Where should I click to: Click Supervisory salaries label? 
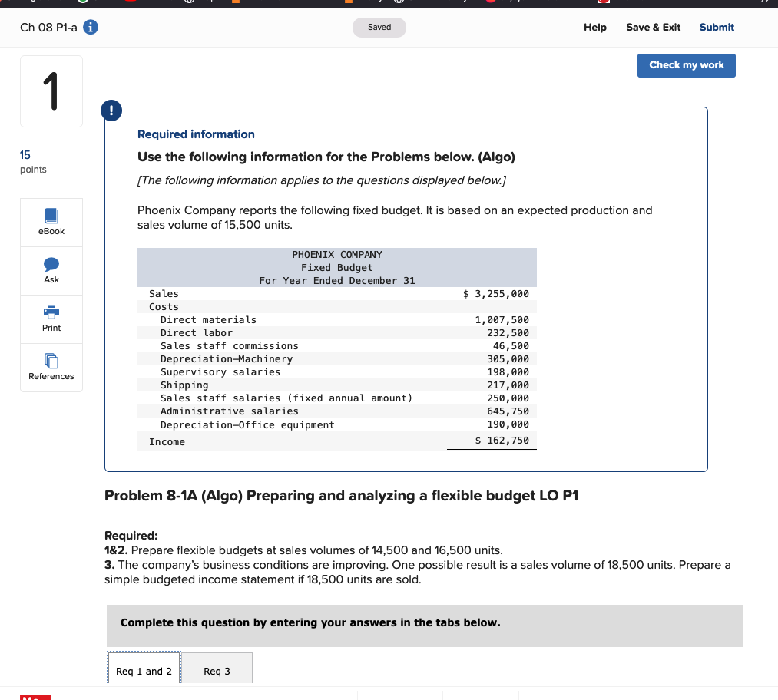(x=220, y=371)
